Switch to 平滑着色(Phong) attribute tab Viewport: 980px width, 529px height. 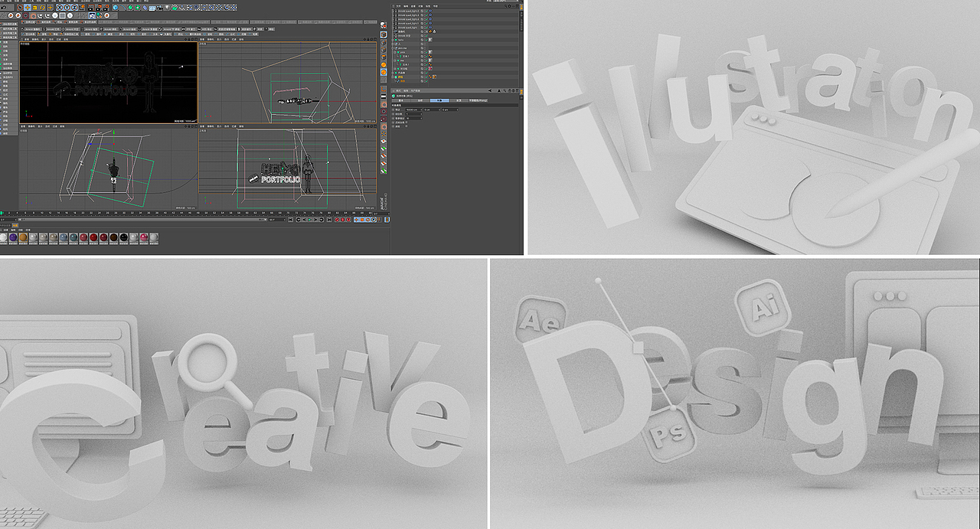tap(479, 100)
